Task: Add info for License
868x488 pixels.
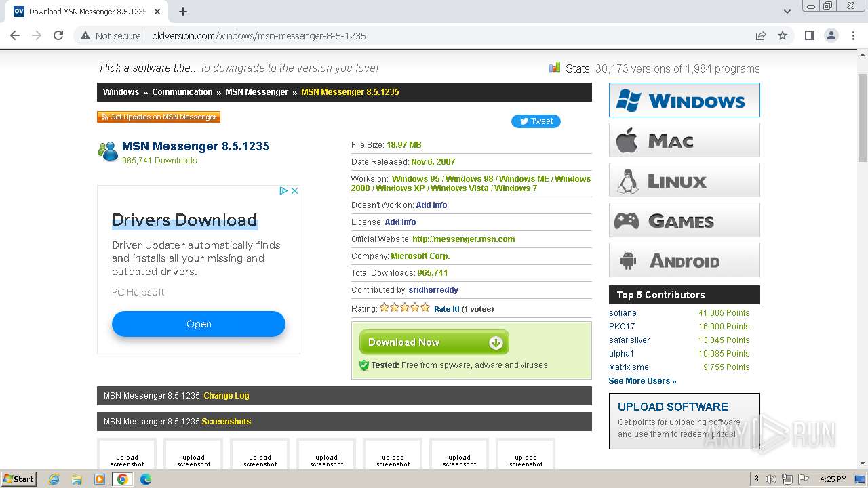Action: click(x=400, y=222)
